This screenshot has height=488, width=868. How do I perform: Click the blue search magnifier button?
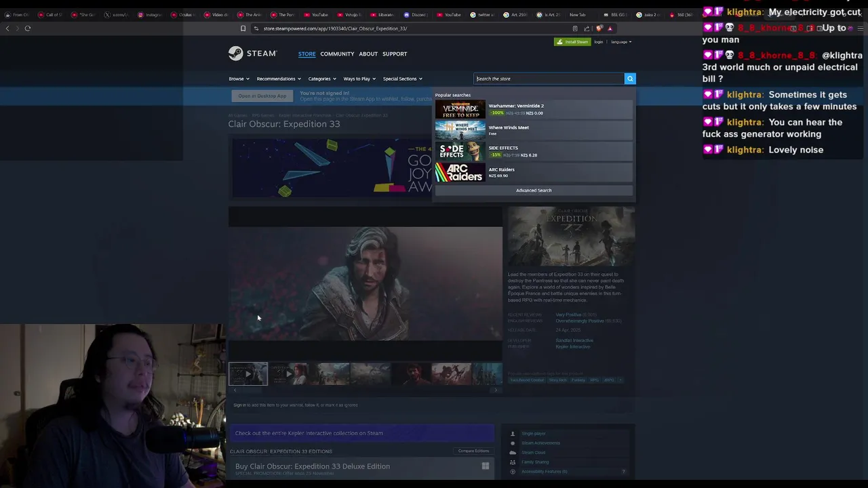click(630, 79)
